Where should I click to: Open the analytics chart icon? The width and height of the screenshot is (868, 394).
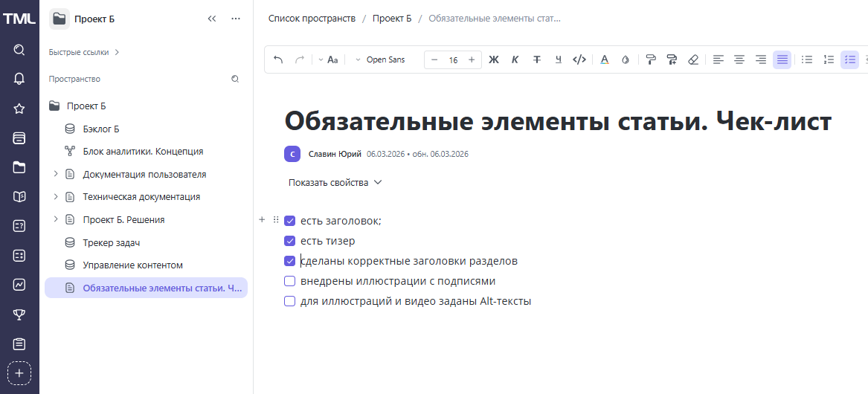coord(19,285)
